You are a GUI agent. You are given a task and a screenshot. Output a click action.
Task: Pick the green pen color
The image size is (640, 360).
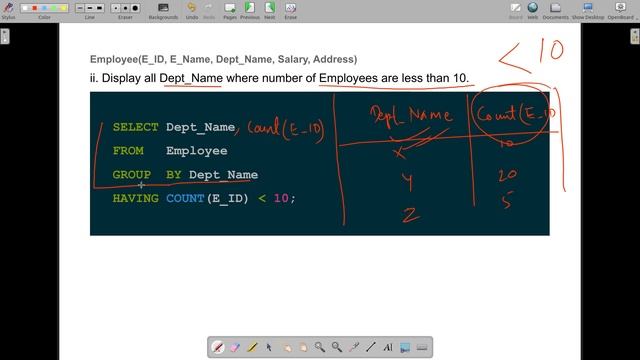click(53, 8)
